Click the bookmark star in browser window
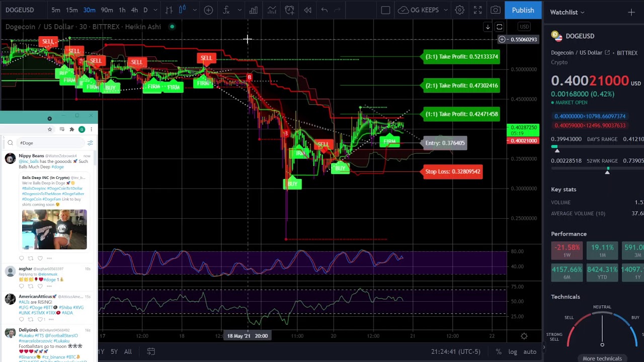 pyautogui.click(x=50, y=129)
